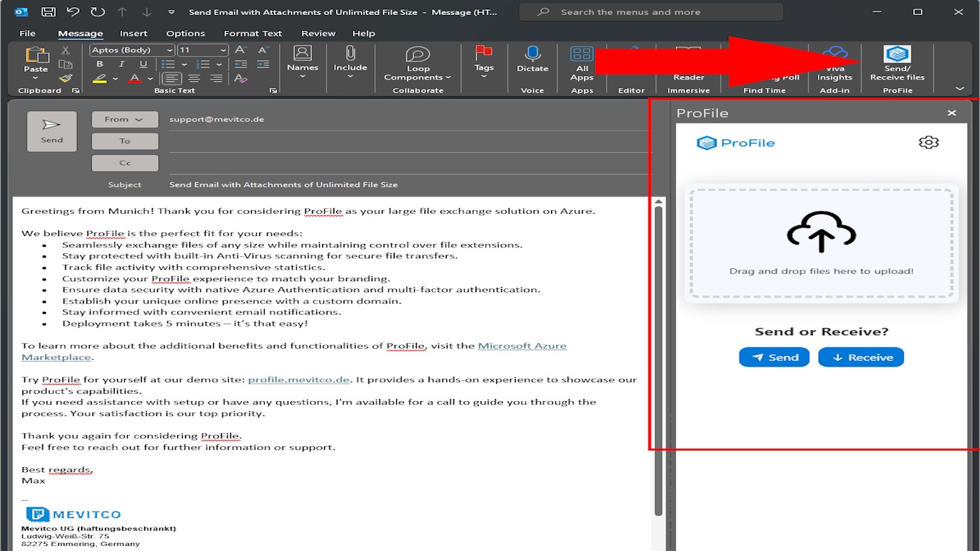Align text to the right
The width and height of the screenshot is (980, 551).
point(217,78)
